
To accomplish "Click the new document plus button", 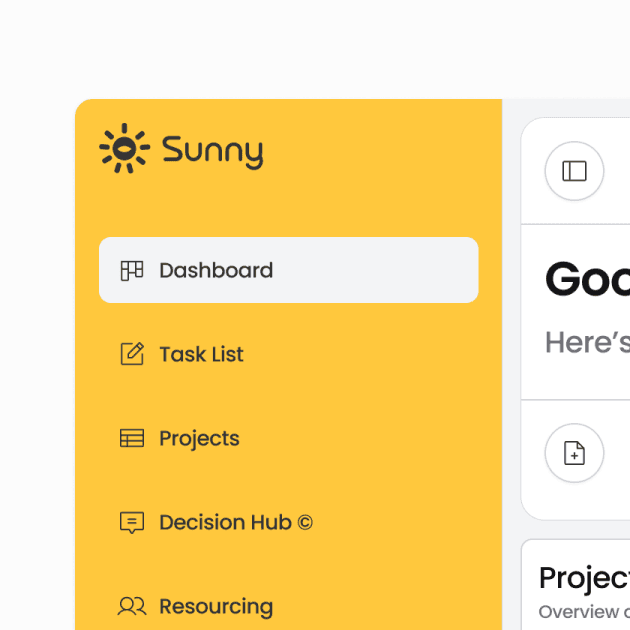I will (x=574, y=453).
